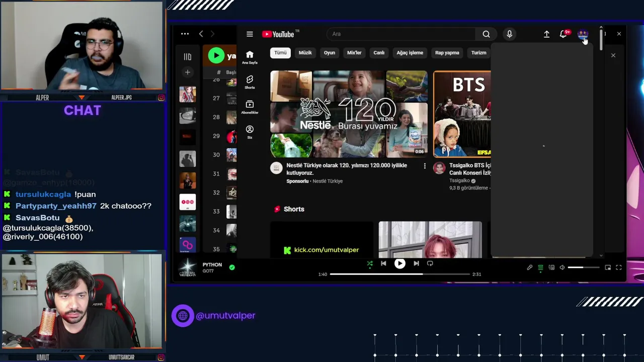Go back in Spotify navigation
The height and width of the screenshot is (362, 644).
pos(201,34)
